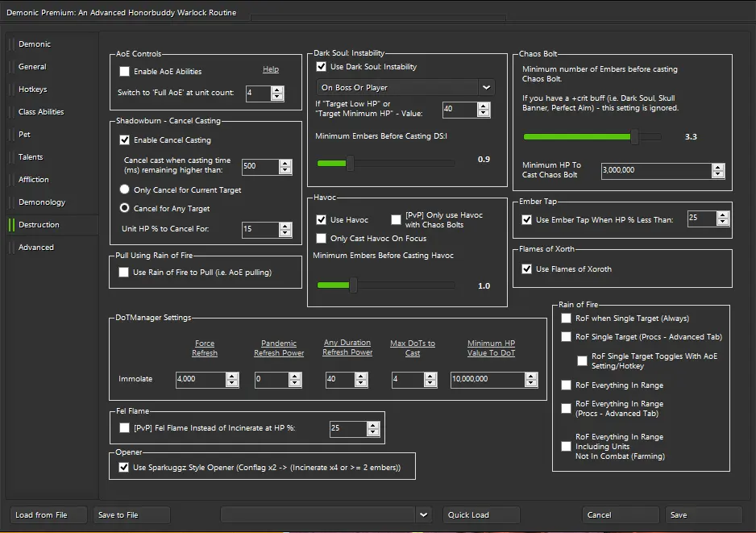Go to the Advanced tab
756x533 pixels.
[x=35, y=247]
